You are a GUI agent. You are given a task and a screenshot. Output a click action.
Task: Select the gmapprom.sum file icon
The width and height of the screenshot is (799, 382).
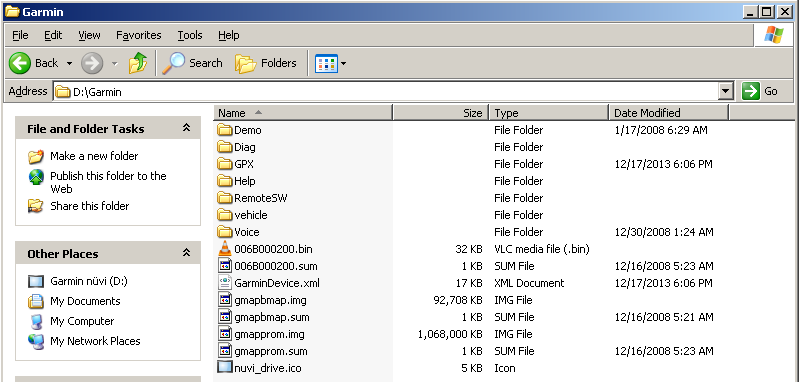pyautogui.click(x=225, y=351)
